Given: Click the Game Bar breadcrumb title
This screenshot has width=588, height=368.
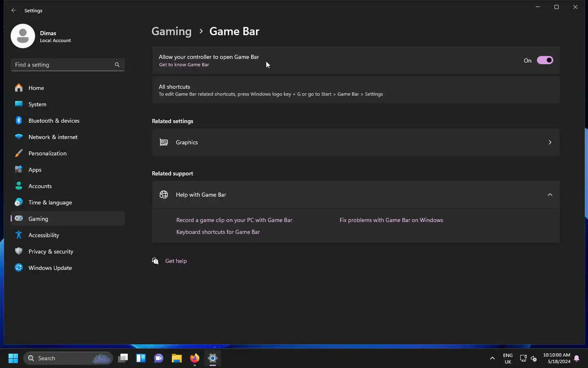Looking at the screenshot, I should pyautogui.click(x=234, y=31).
